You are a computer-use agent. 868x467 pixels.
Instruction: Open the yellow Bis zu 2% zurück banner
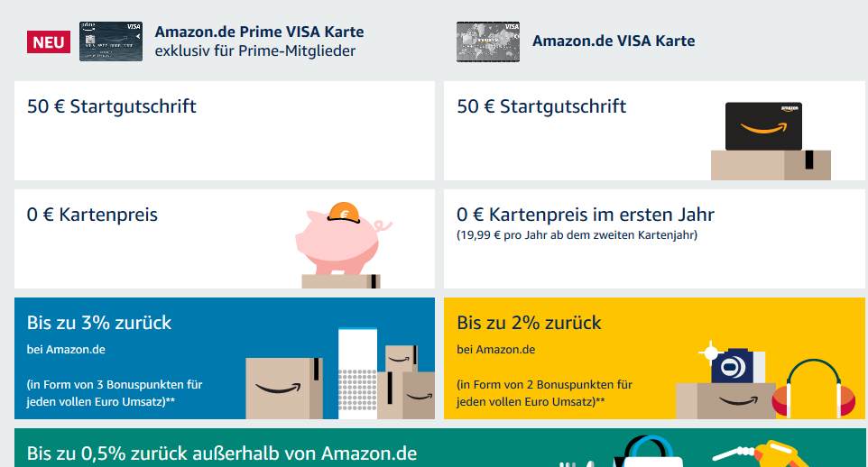pos(654,359)
